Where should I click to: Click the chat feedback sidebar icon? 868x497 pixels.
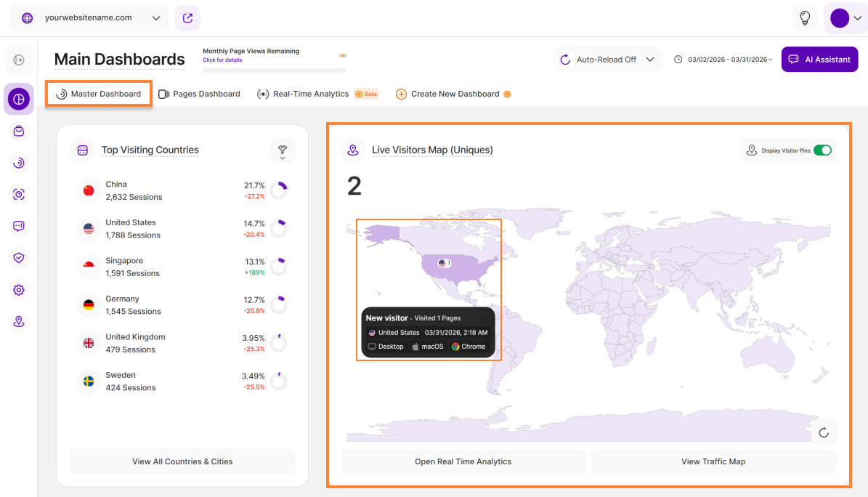19,226
